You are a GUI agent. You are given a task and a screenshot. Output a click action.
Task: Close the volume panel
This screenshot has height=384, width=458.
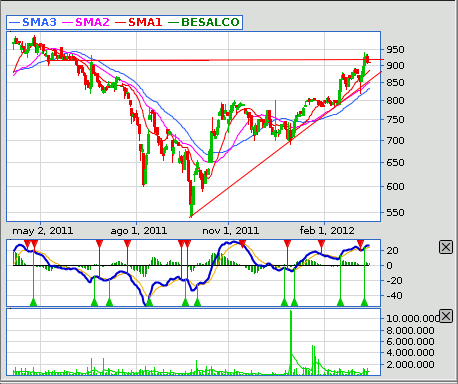[446, 316]
